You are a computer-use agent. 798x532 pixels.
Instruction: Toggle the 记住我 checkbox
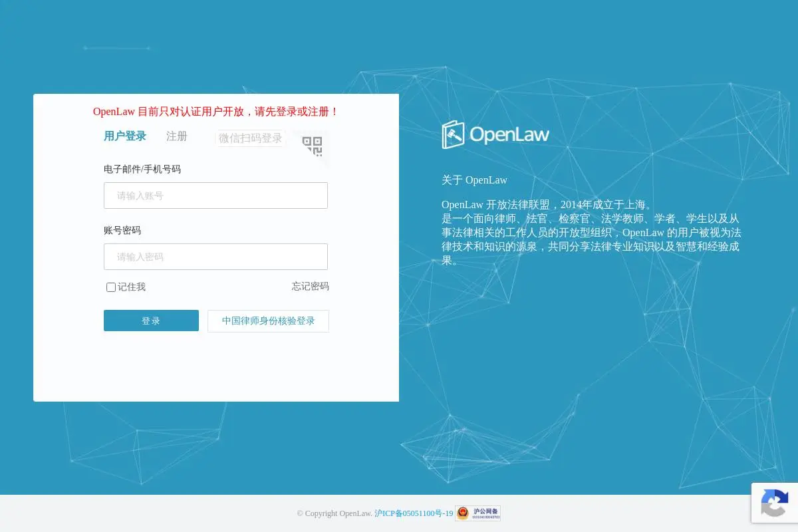[x=111, y=287]
